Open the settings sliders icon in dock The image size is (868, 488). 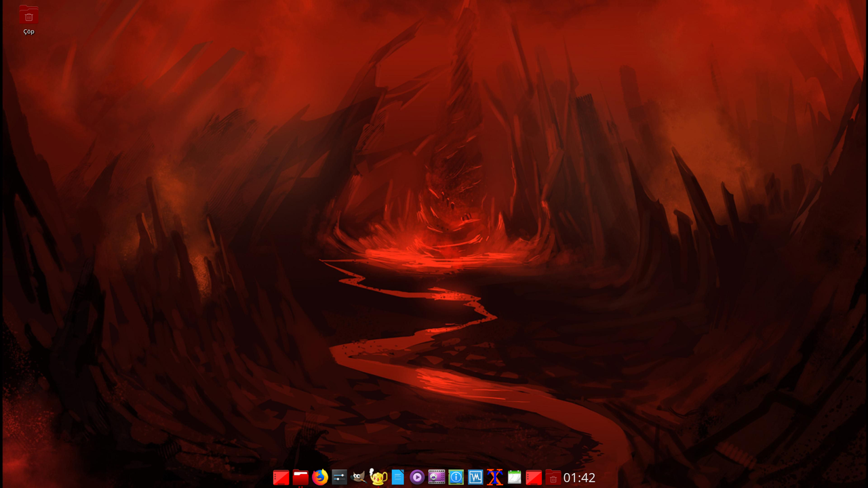tap(340, 478)
